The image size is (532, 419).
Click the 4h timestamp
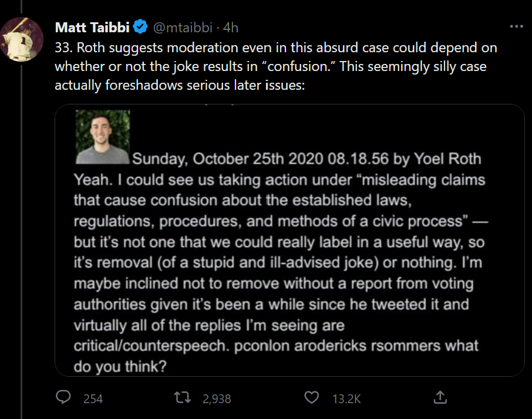coord(231,27)
